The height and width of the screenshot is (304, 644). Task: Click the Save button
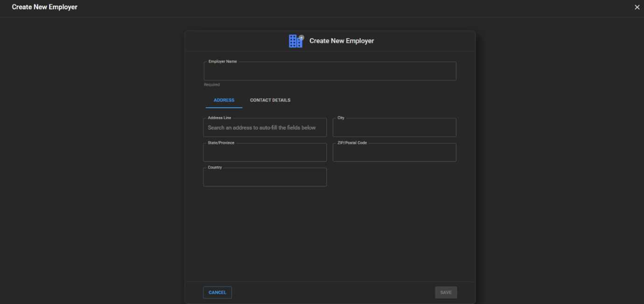[x=446, y=292]
